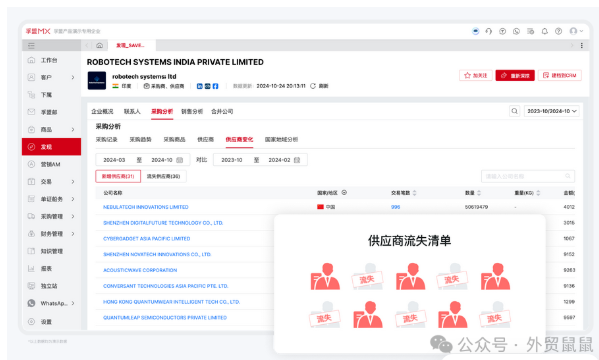The height and width of the screenshot is (360, 599).
Task: Collapse the sidebar with the hamburger icon
Action: point(31,46)
